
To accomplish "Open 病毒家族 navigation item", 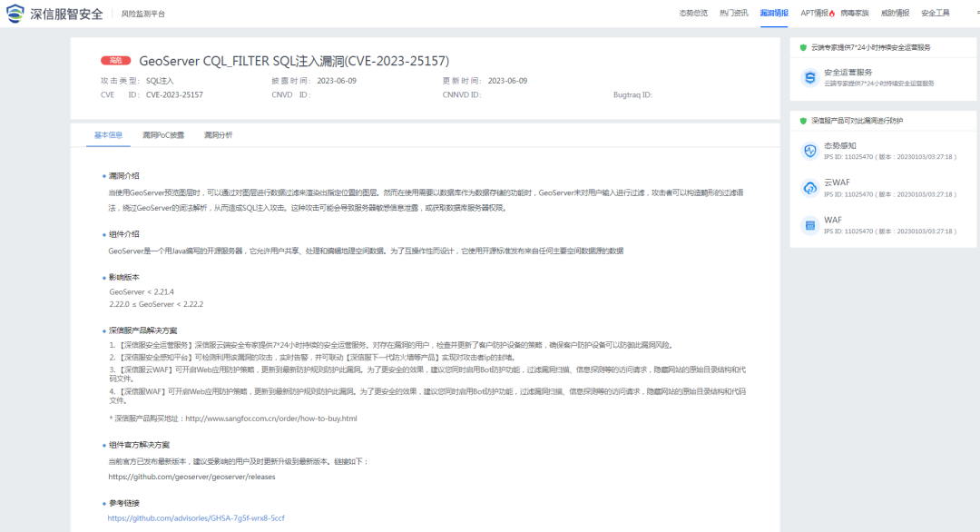I will tap(855, 13).
